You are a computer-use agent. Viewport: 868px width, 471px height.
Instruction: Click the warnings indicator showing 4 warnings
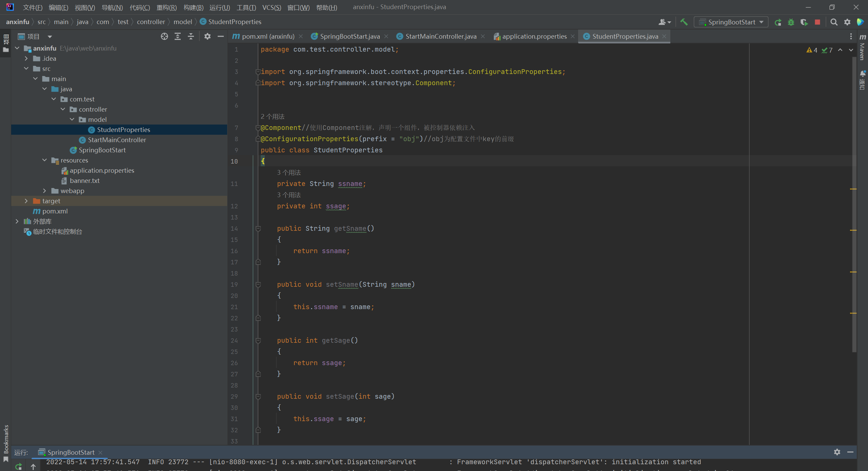click(812, 50)
